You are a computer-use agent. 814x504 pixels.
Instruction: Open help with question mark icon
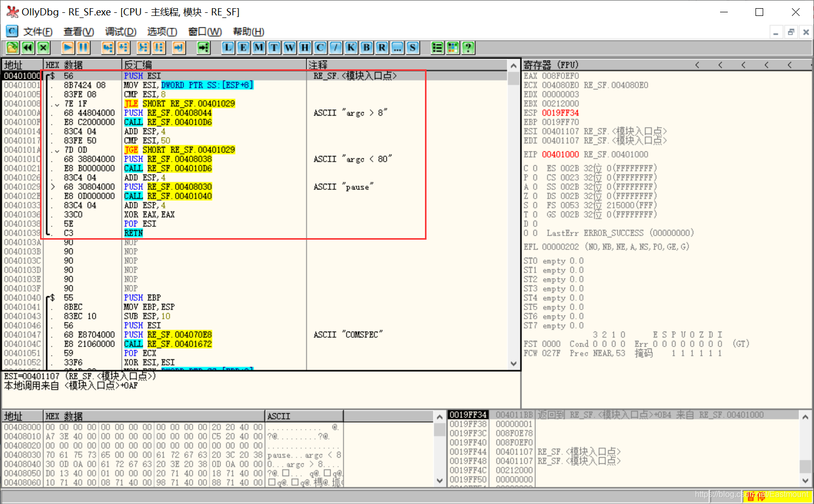tap(468, 48)
